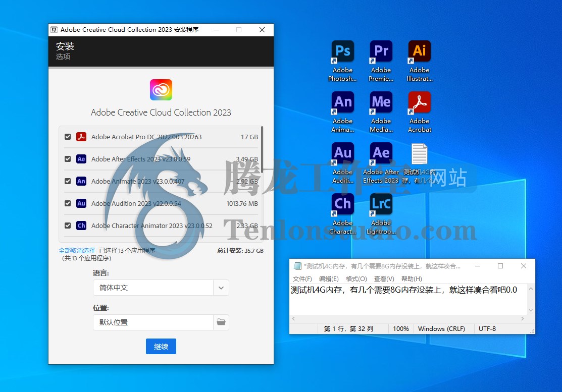Click Adobe Character Animator 2023 v23.0.0.52 text
The width and height of the screenshot is (562, 392).
[x=152, y=226]
